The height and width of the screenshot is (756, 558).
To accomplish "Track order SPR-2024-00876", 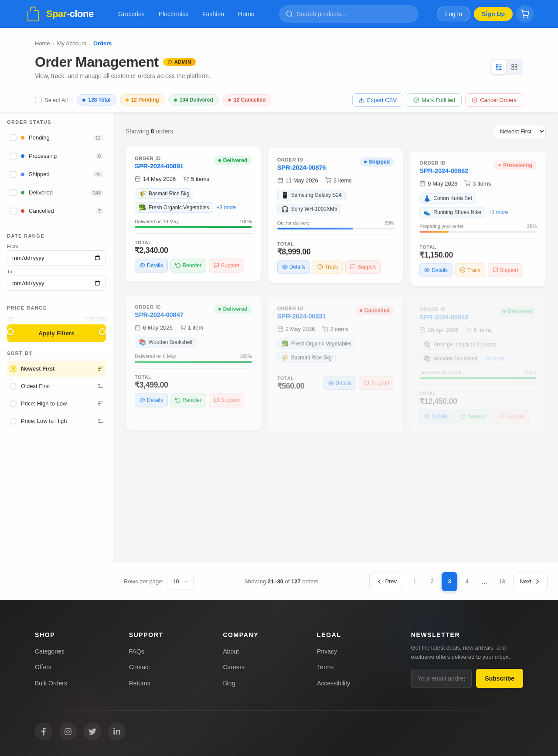I will [327, 267].
